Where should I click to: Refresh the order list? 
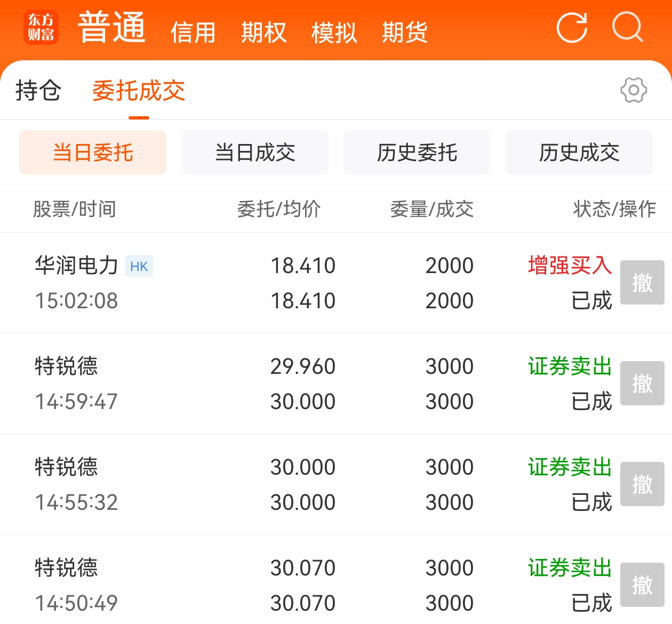pos(572,27)
